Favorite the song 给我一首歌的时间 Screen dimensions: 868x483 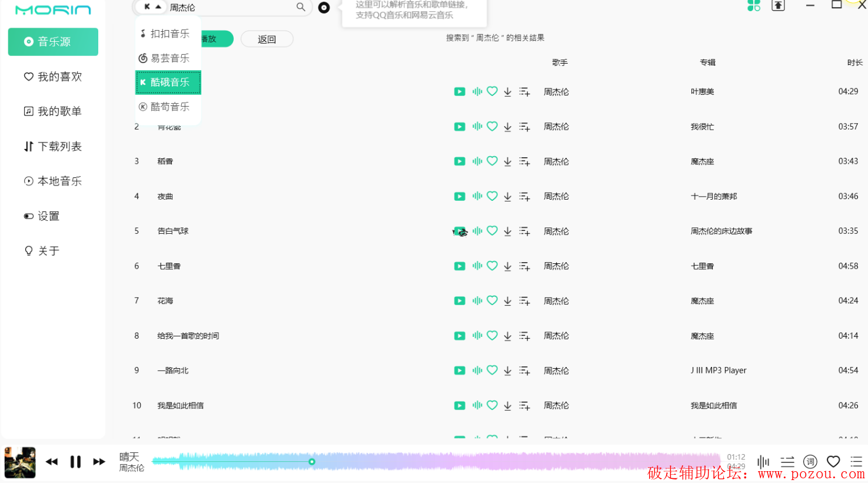coord(493,335)
